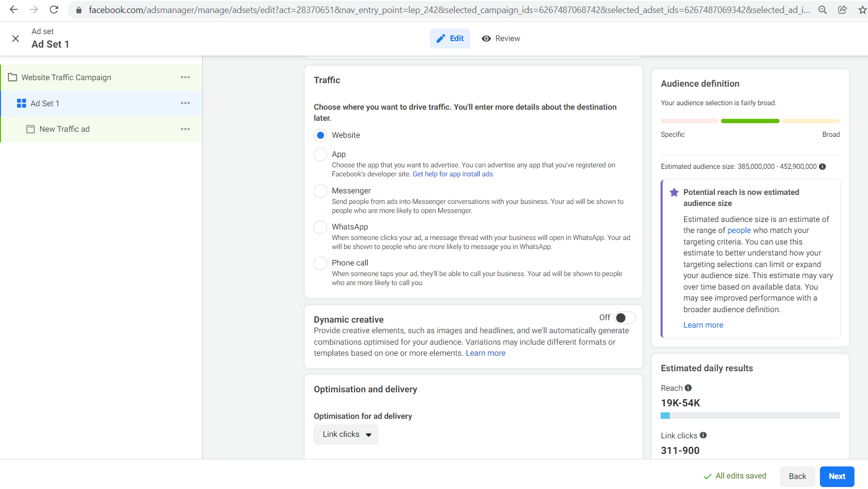Switch to the Review tab
Screen dimensions: 868x489
click(501, 39)
